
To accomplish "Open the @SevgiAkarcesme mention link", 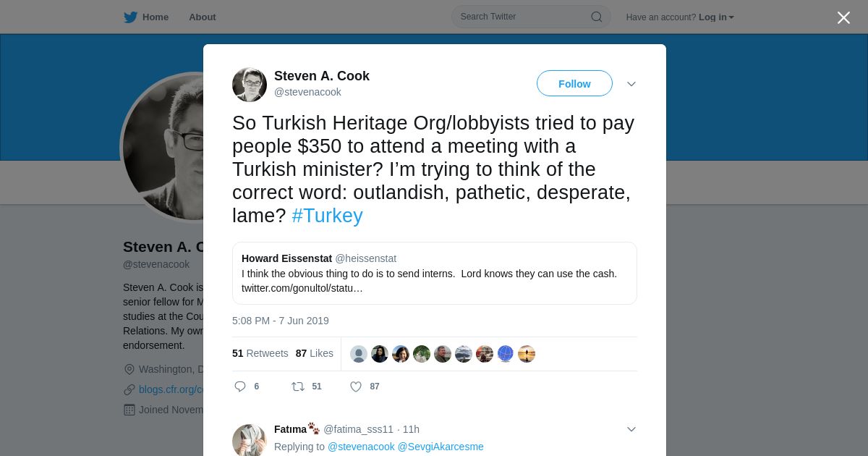I will click(441, 447).
